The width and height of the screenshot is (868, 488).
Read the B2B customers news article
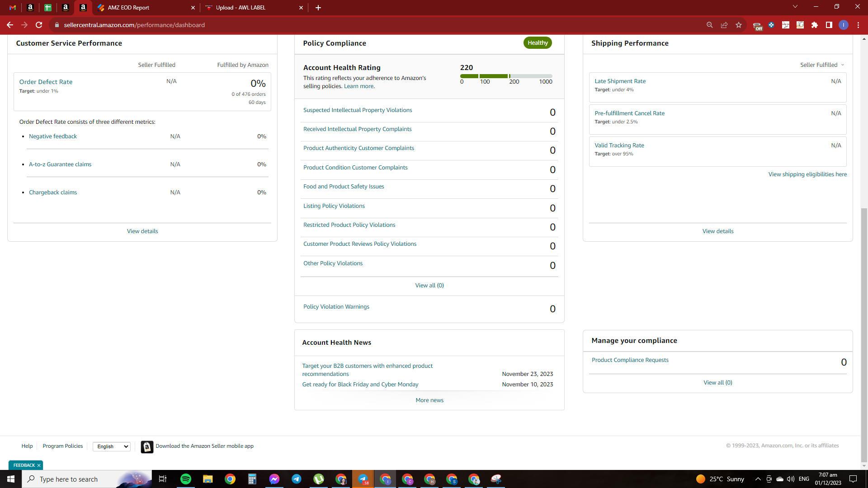(x=368, y=370)
